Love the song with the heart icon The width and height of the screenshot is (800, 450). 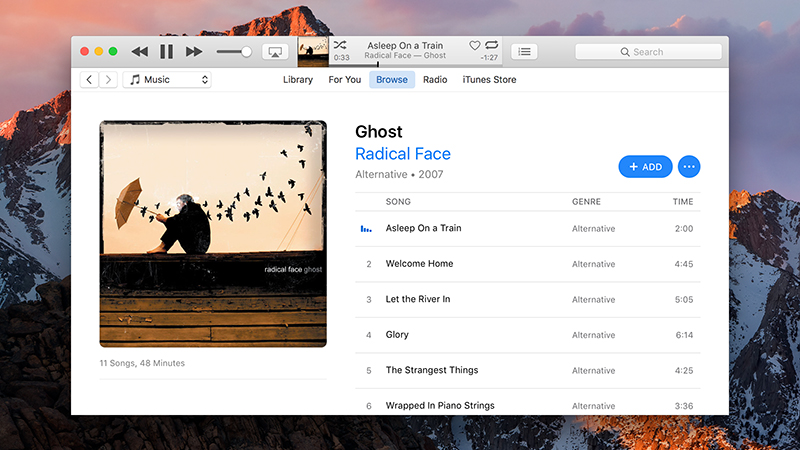click(x=474, y=45)
